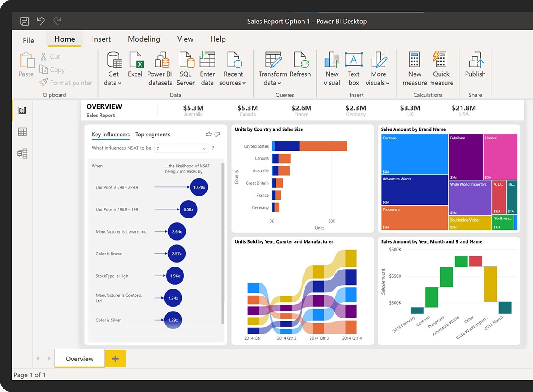
Task: Click the Cut scissors icon
Action: (x=44, y=56)
